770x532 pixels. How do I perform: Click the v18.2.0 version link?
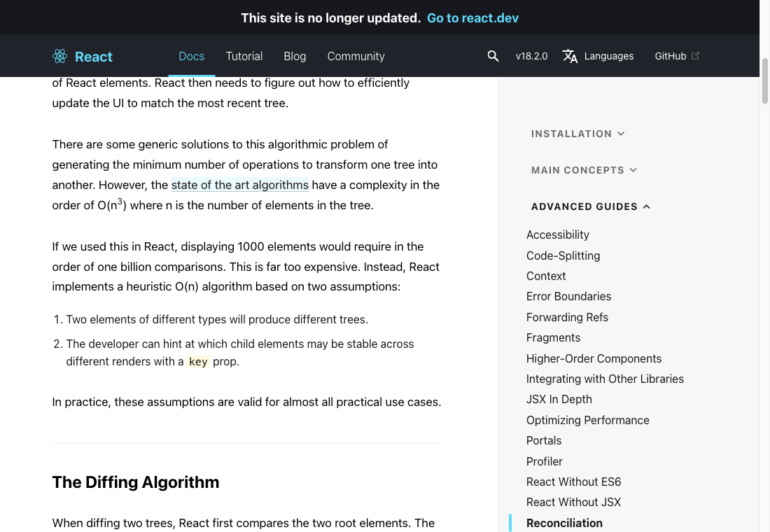(531, 56)
